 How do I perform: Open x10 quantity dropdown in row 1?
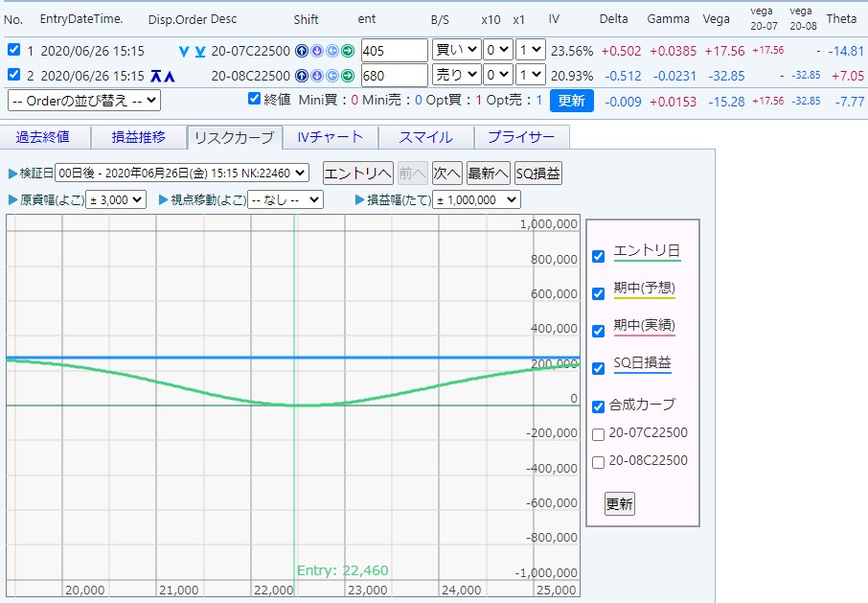click(497, 51)
